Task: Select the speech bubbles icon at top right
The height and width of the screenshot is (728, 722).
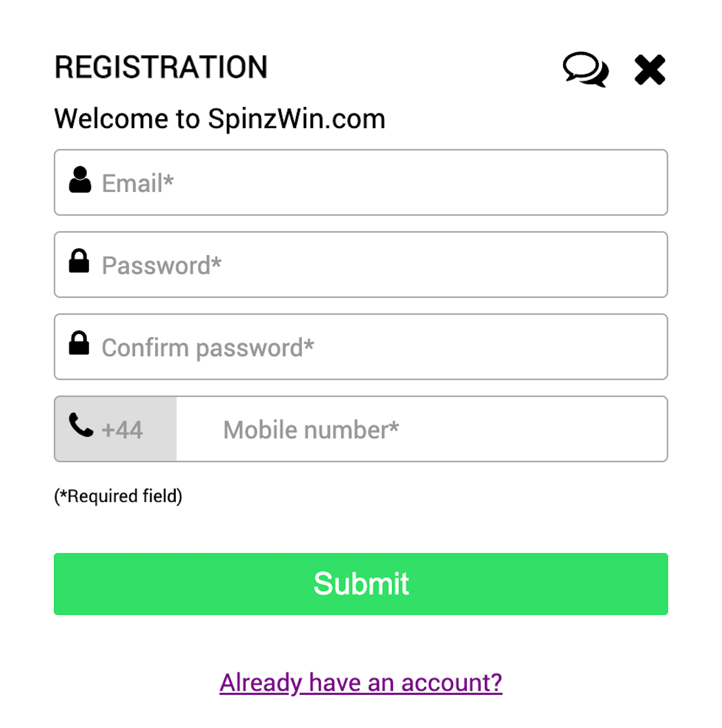Action: tap(585, 69)
